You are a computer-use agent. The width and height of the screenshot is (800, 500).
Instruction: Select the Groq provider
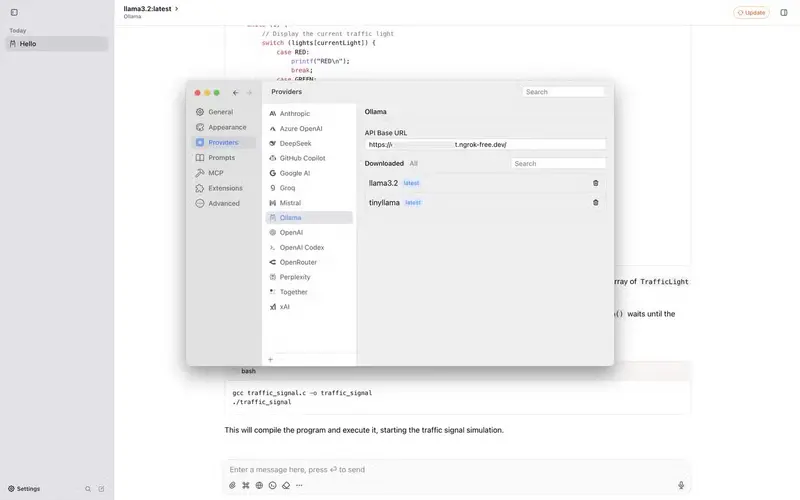309,188
